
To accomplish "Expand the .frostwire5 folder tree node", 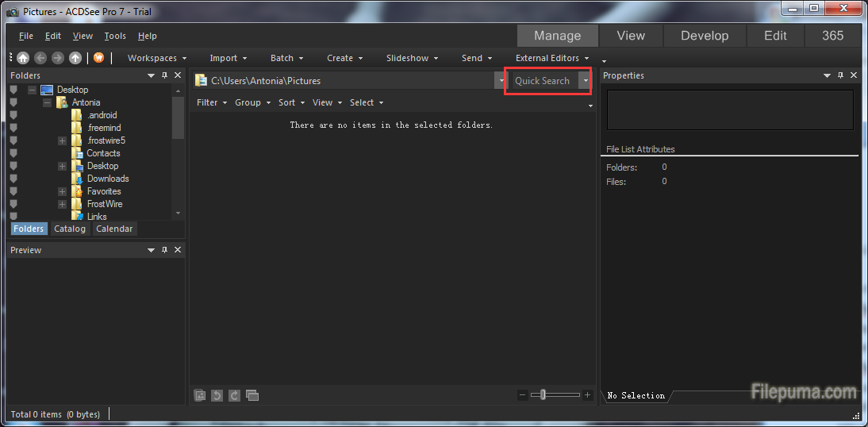I will (x=62, y=140).
